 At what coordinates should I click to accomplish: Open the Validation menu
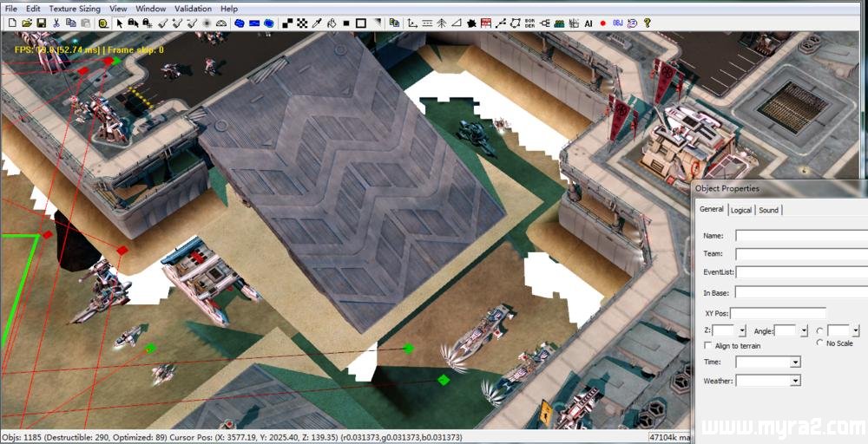click(x=193, y=9)
